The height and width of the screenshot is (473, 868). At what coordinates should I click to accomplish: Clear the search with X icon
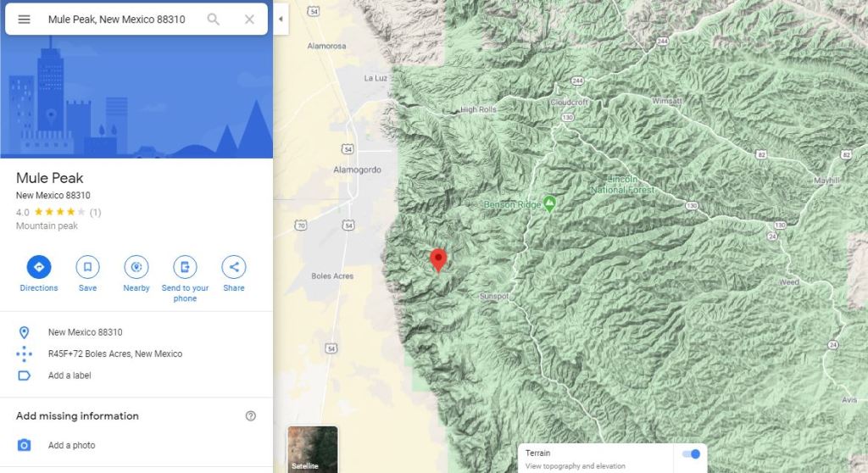(250, 19)
